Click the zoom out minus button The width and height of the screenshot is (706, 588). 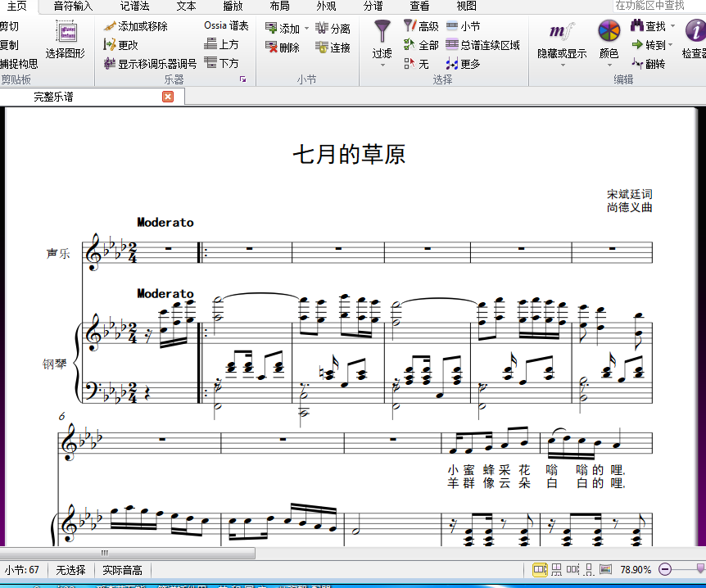665,569
